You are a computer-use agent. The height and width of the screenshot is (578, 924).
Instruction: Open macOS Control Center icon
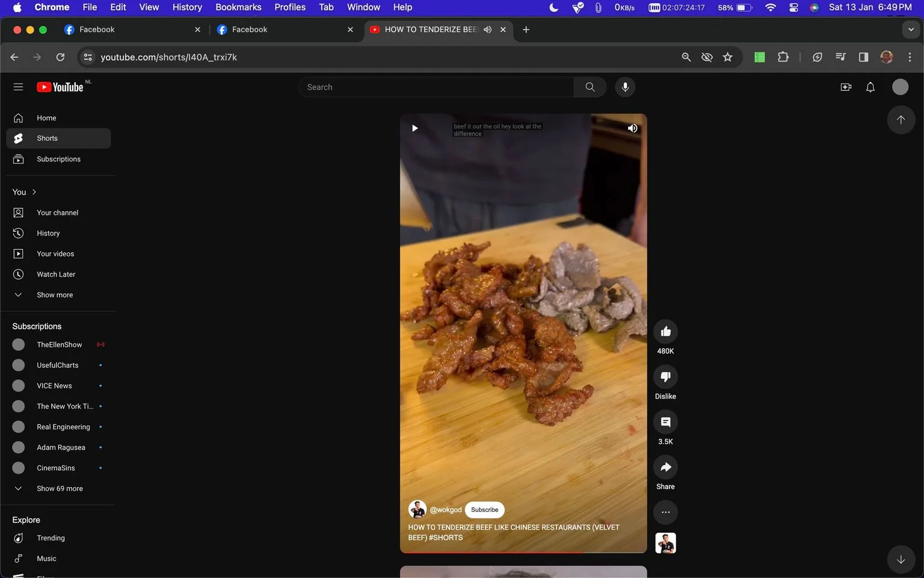pyautogui.click(x=793, y=7)
